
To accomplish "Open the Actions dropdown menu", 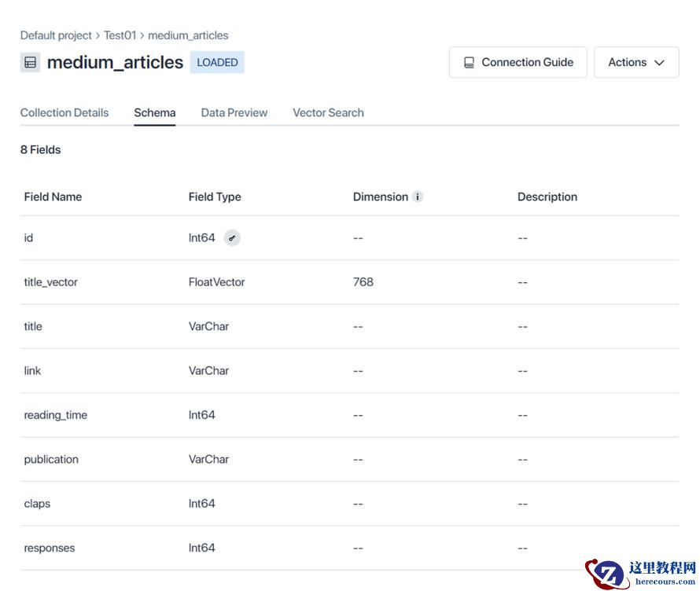I will click(636, 62).
